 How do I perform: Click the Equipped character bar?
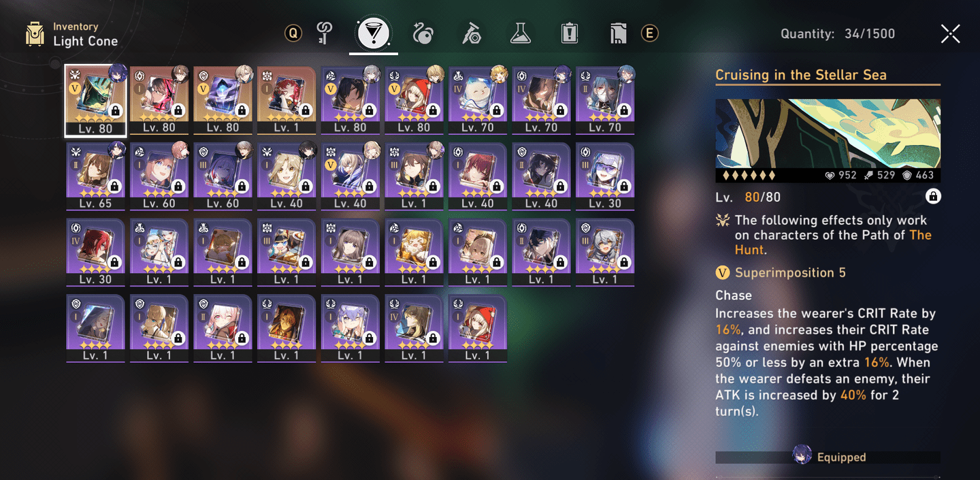coord(828,458)
